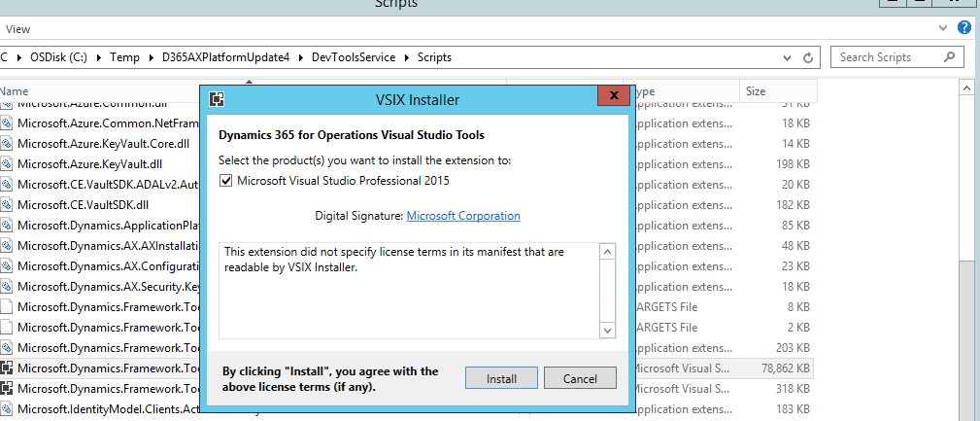
Task: Uncheck Microsoft Visual Studio Professional 2015
Action: [225, 181]
